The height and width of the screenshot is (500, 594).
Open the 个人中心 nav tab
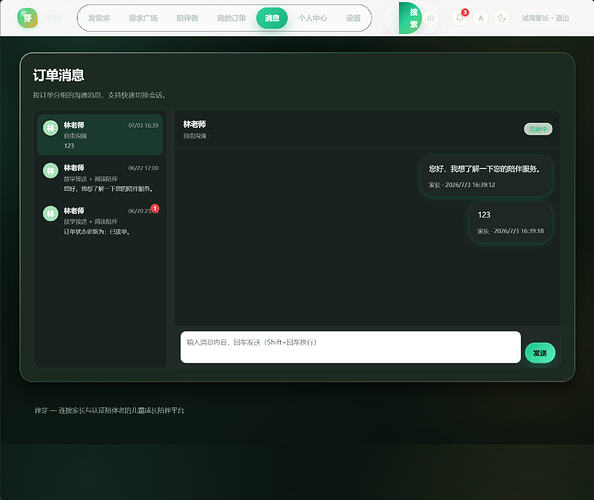click(313, 18)
